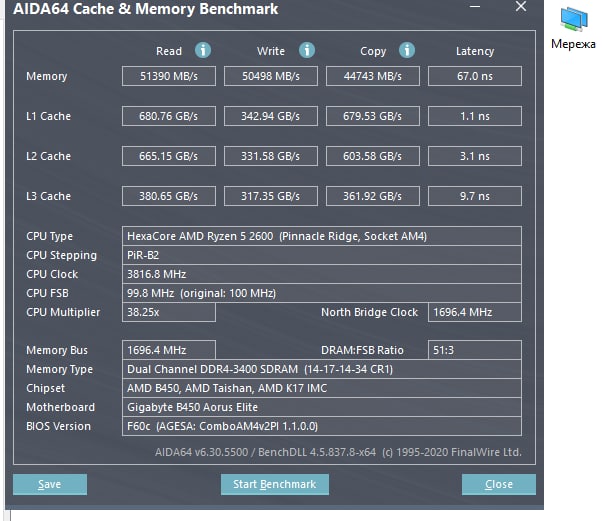Click the Latency column header

pyautogui.click(x=475, y=51)
